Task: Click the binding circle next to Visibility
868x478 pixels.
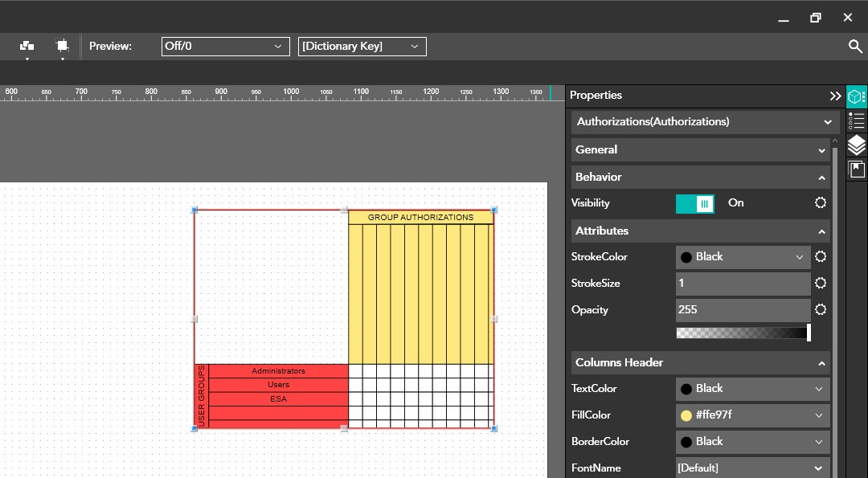Action: click(x=821, y=203)
